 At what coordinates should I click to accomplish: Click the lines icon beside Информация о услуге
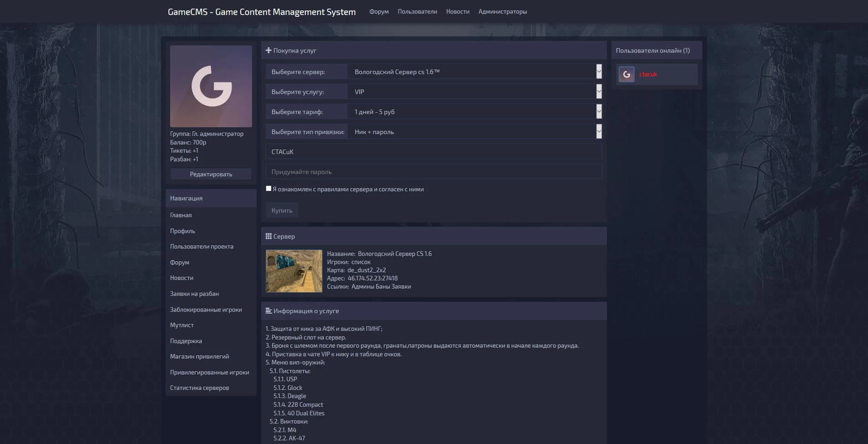[x=268, y=311]
